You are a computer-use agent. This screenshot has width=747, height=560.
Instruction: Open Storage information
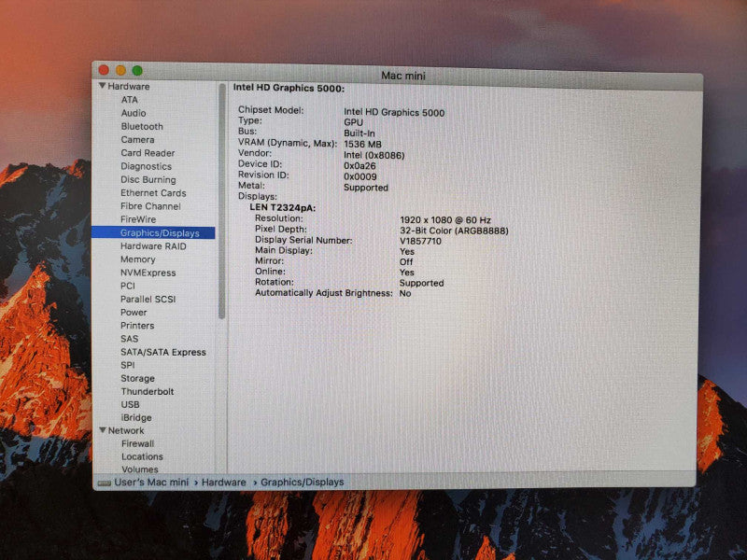(137, 378)
